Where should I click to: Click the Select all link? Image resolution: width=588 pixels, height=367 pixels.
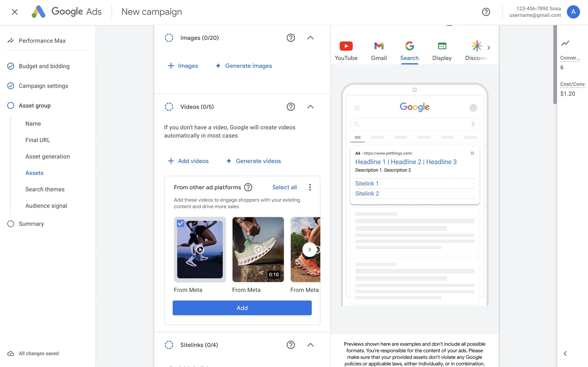pos(284,187)
